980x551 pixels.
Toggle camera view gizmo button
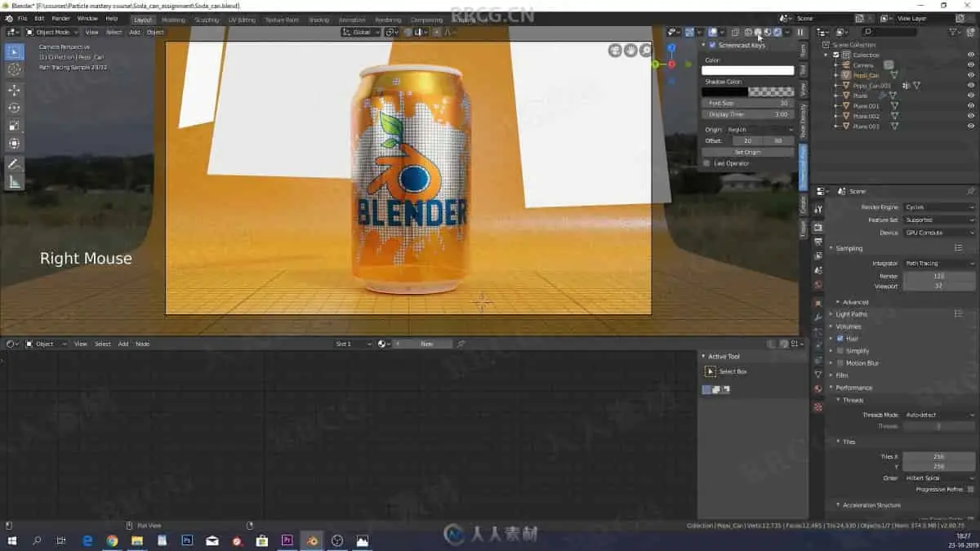coord(615,51)
